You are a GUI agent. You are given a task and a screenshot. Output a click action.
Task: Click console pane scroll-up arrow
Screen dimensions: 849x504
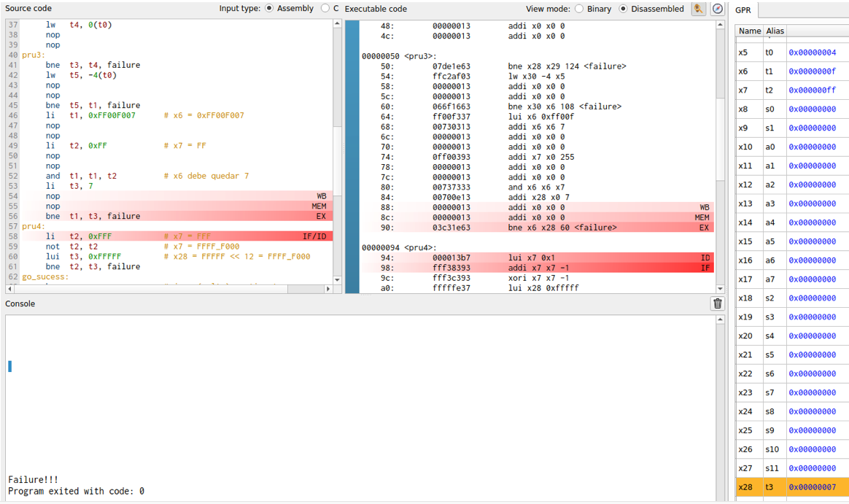(x=720, y=320)
